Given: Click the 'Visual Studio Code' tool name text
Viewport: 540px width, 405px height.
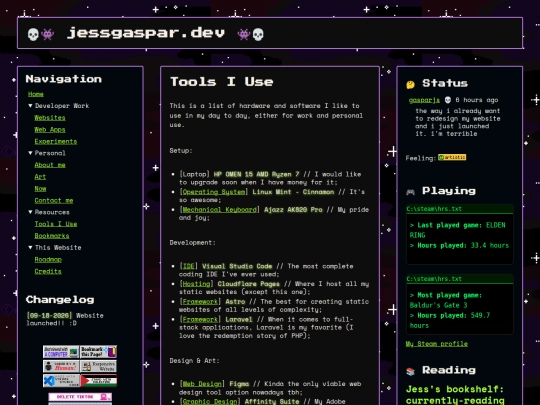Looking at the screenshot, I should [237, 266].
